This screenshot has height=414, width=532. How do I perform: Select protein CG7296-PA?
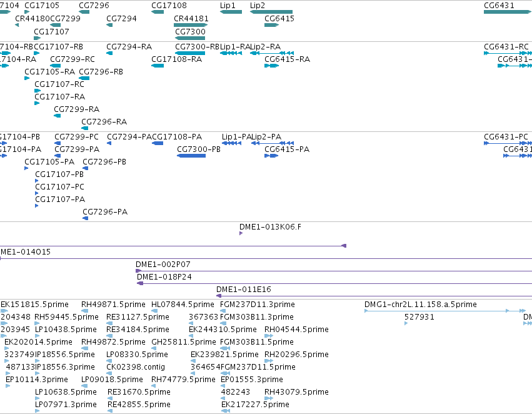[x=105, y=212]
